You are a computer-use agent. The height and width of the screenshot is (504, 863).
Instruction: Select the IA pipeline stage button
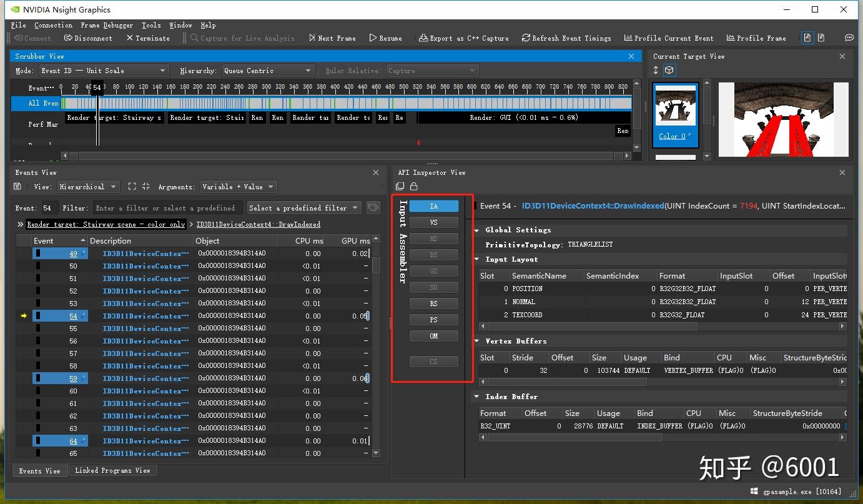tap(434, 206)
